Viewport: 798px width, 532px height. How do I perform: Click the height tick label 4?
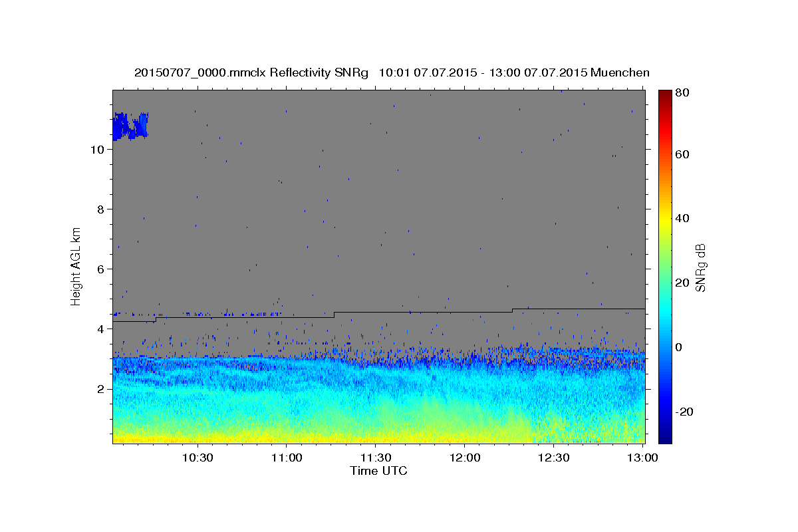100,329
